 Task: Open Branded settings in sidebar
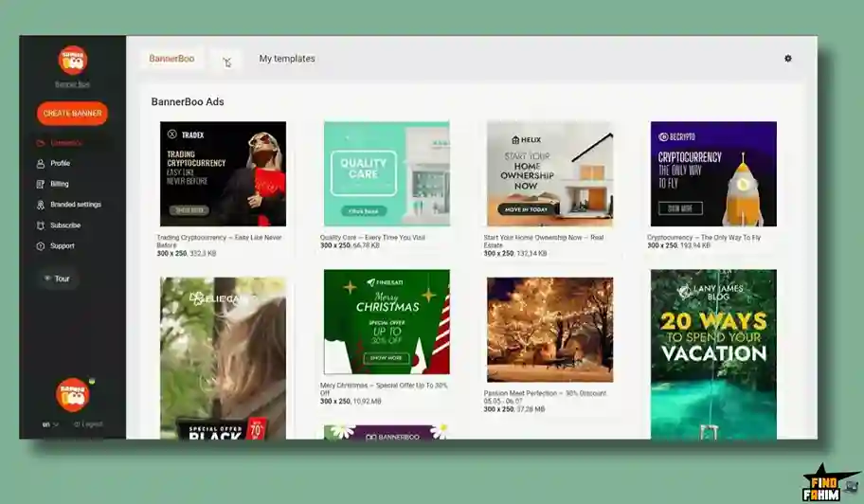pos(76,205)
